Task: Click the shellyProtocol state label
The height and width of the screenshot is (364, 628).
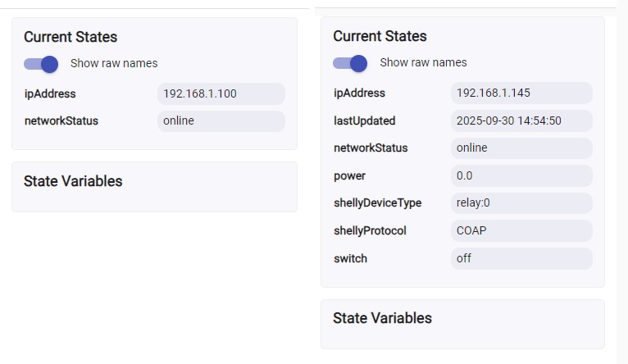Action: click(370, 230)
